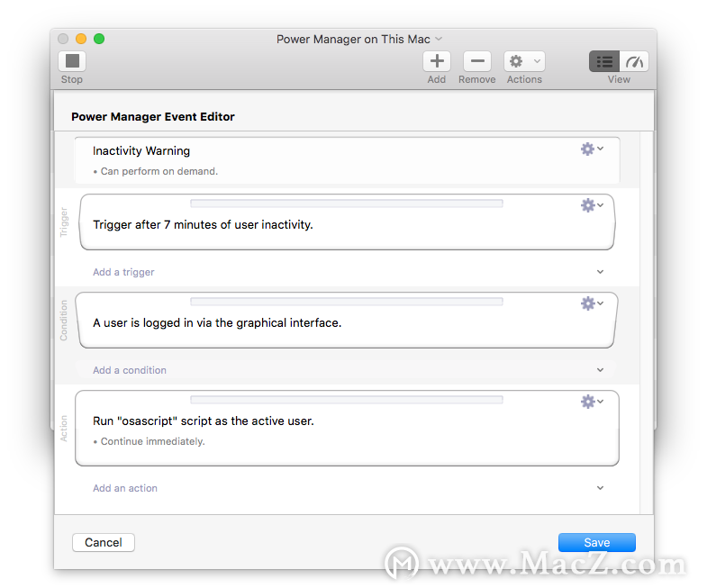This screenshot has width=707, height=588.
Task: Click the Remove event minus icon
Action: 477,61
